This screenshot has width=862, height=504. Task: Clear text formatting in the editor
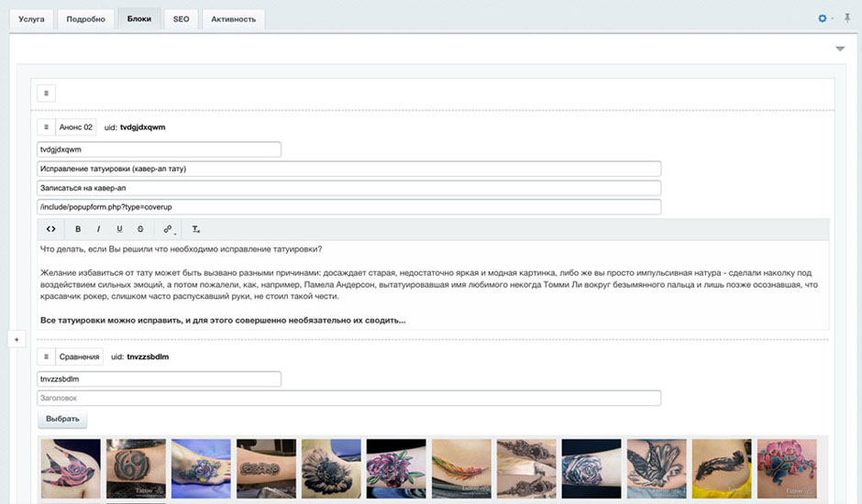(x=195, y=229)
